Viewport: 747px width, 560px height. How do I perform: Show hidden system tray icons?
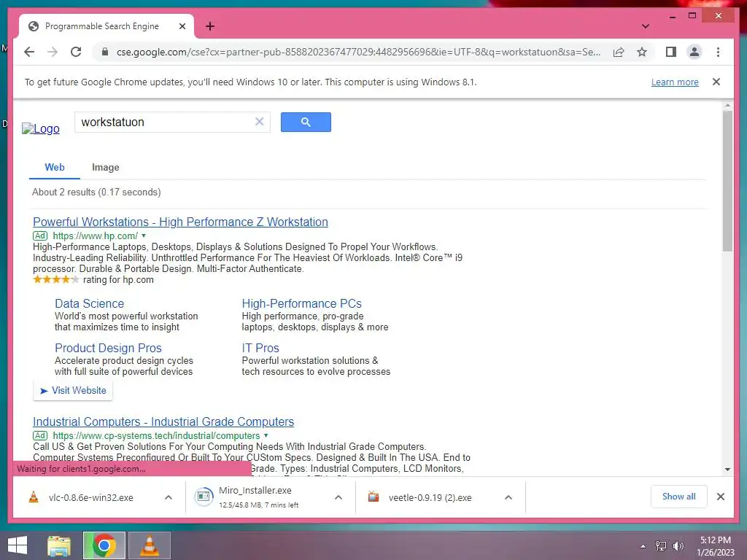[x=643, y=546]
